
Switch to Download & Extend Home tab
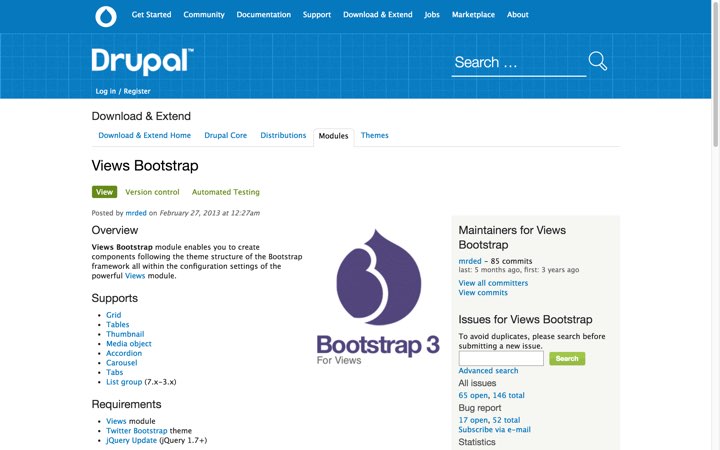145,135
